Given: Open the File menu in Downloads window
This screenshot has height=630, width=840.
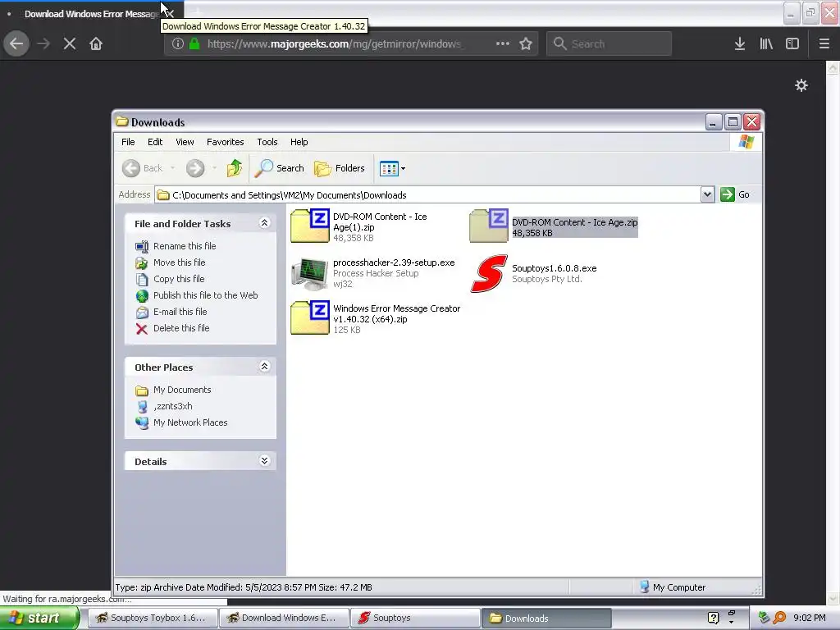Looking at the screenshot, I should pyautogui.click(x=128, y=142).
